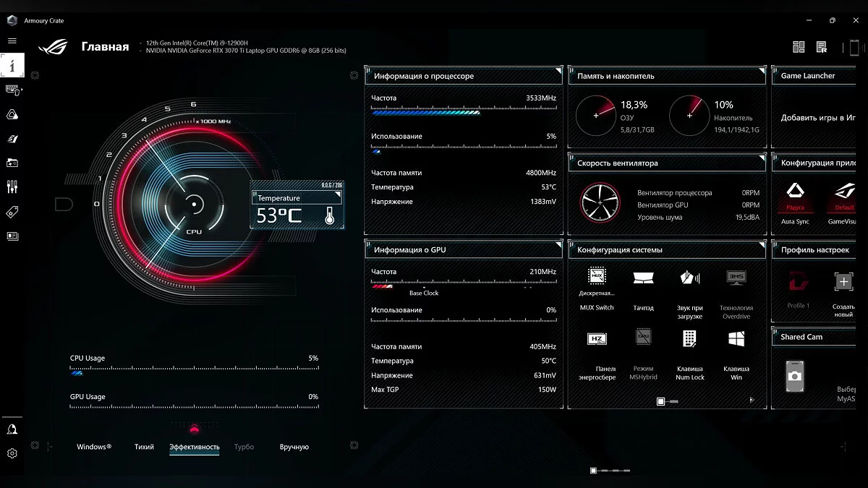Open the Профиль настроек panel header
This screenshot has height=488, width=868.
click(815, 249)
